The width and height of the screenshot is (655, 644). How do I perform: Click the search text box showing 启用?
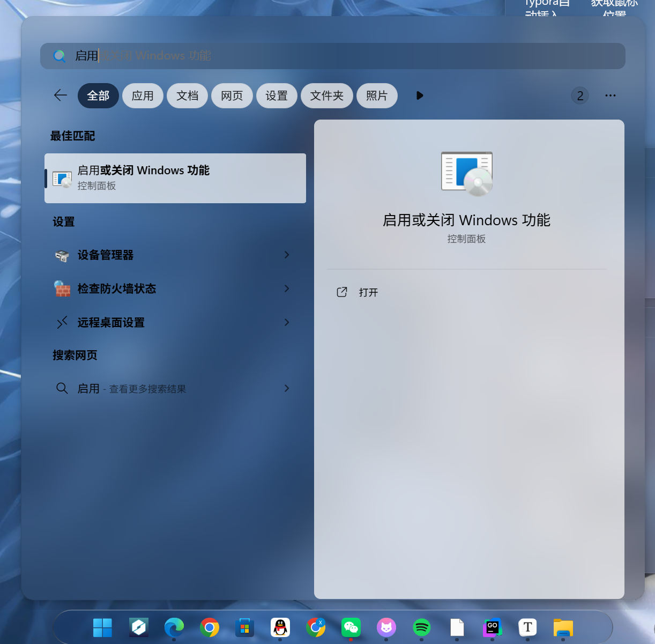pyautogui.click(x=332, y=56)
